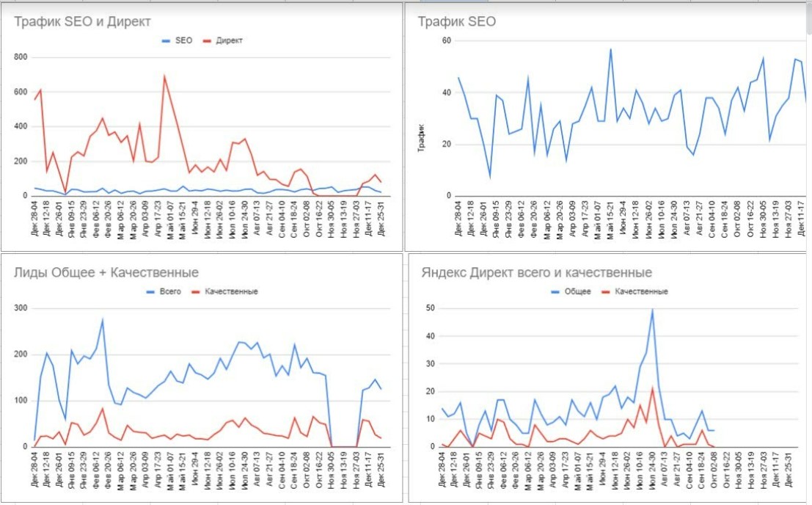Click the highest blue "Всего" peak in the leads chart

tap(103, 319)
